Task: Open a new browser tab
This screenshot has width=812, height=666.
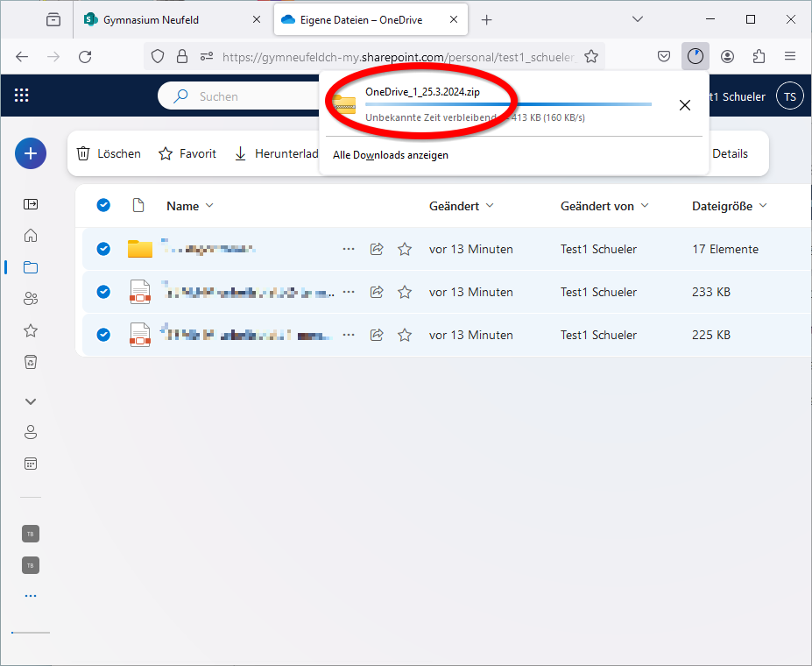Action: [486, 20]
